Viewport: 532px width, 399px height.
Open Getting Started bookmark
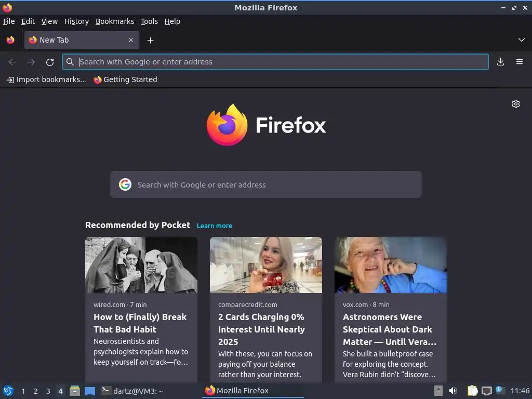[126, 79]
